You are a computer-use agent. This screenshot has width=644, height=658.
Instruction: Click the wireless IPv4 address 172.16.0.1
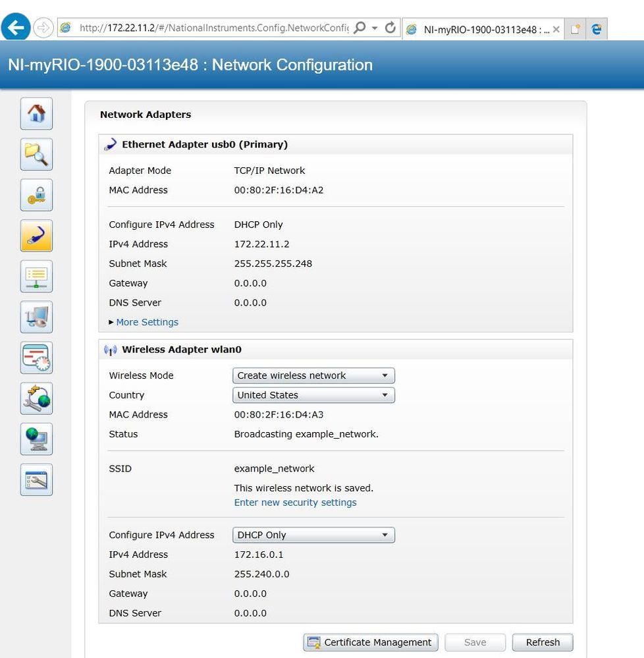pyautogui.click(x=258, y=555)
